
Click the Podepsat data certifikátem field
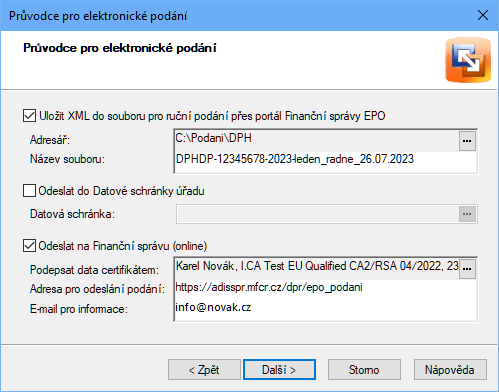click(x=317, y=269)
